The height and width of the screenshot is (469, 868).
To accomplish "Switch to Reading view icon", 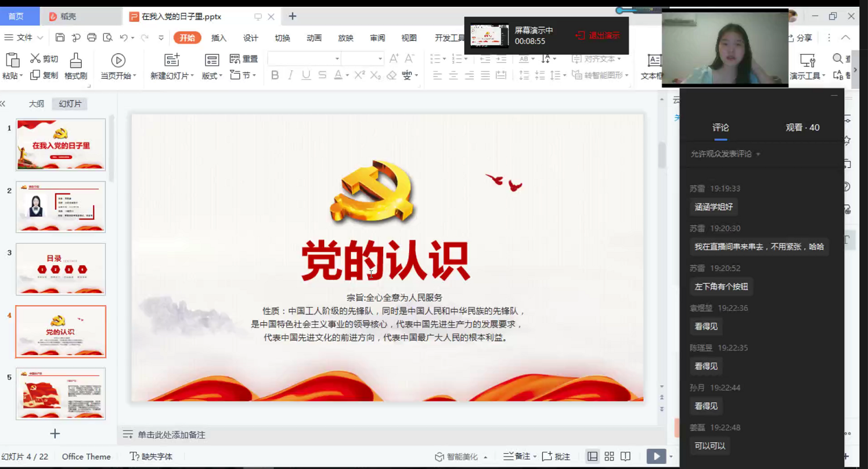I will 626,456.
